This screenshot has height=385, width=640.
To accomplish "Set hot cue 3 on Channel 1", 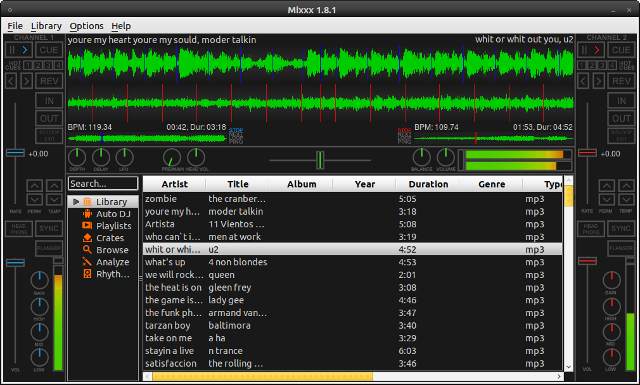I will (48, 65).
